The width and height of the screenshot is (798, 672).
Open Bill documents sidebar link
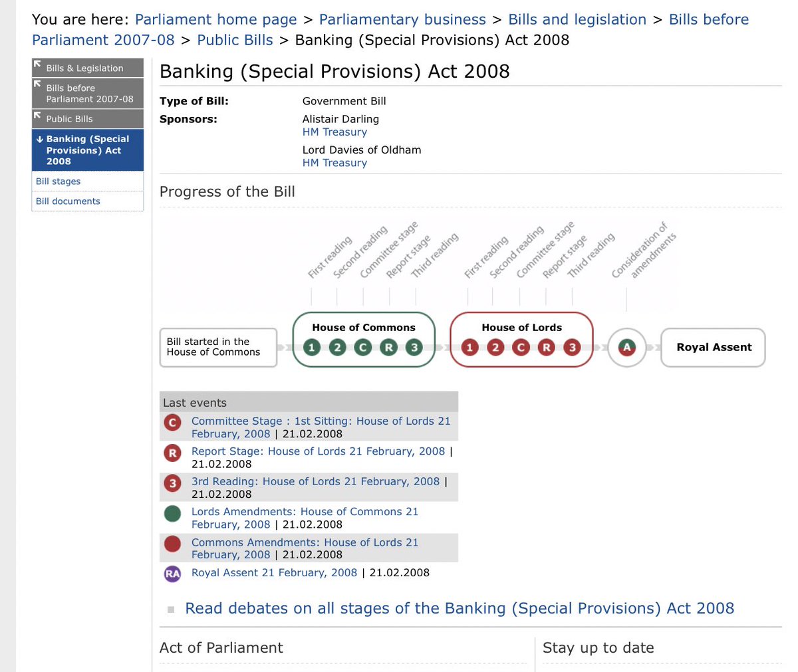pos(68,201)
